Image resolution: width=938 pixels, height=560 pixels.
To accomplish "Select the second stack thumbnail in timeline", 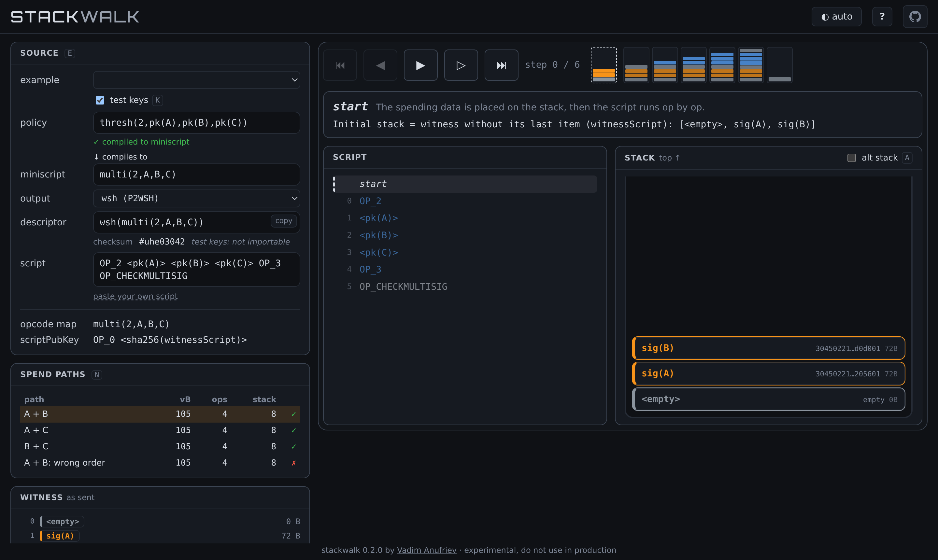I will tap(636, 65).
